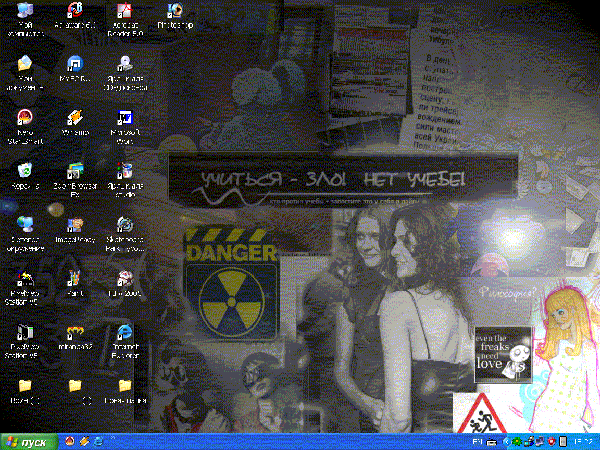Image resolution: width=600 pixels, height=450 pixels.
Task: Launch the miranda32 messenger shortcut
Action: pyautogui.click(x=75, y=337)
